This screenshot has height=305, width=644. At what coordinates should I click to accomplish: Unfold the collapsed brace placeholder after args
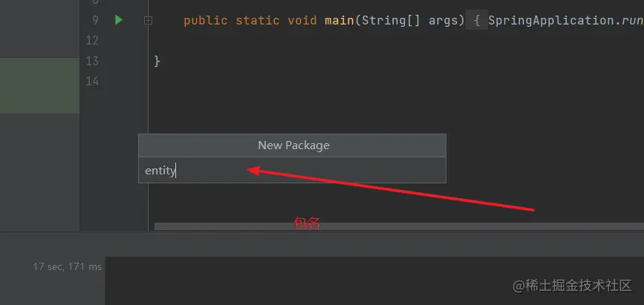(476, 20)
